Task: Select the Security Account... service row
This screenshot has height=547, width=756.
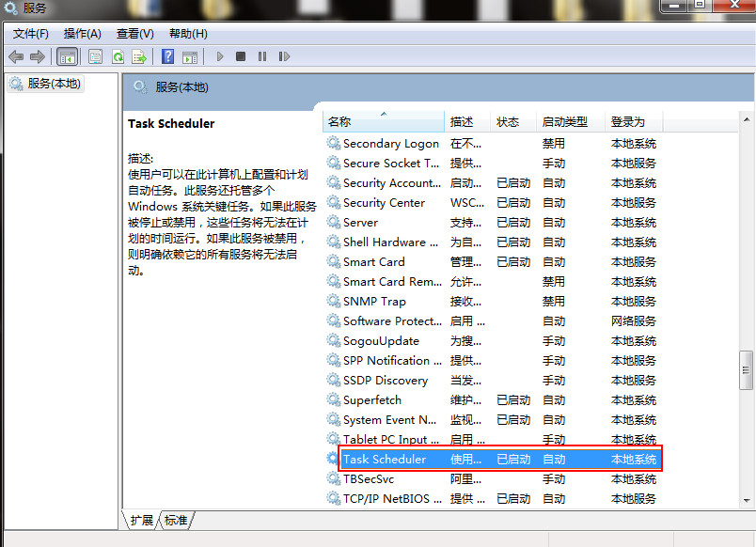Action: (492, 183)
